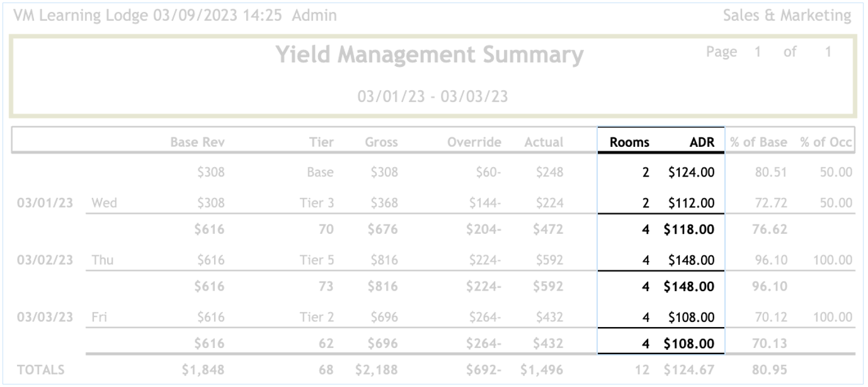The width and height of the screenshot is (868, 387).
Task: Select the bold $118.00 ADR subtotal
Action: click(688, 229)
